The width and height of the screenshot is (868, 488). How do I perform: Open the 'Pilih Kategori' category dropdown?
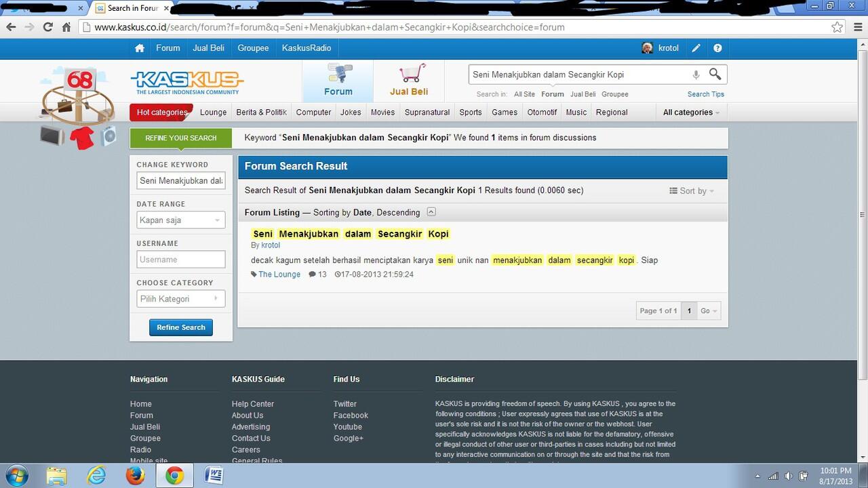point(181,299)
